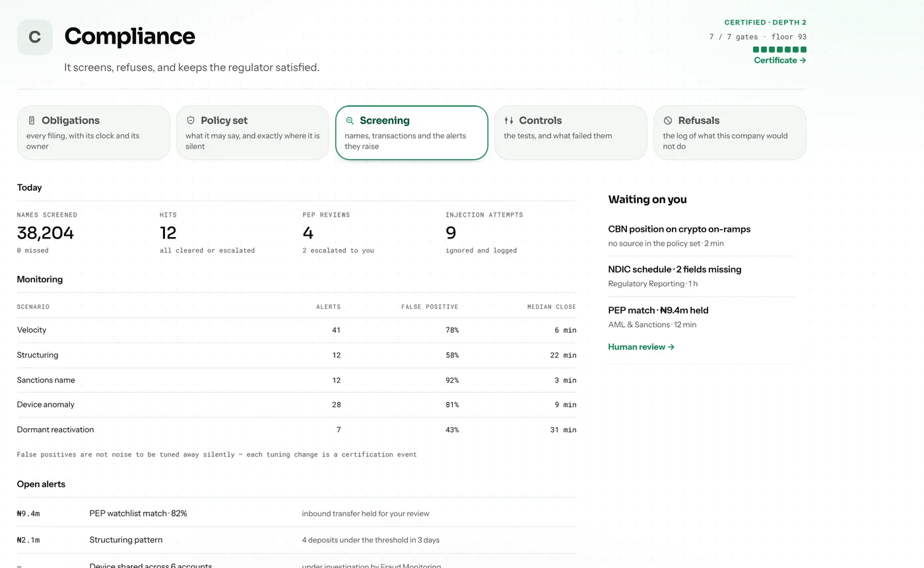Click the Screening magnifier icon

click(x=350, y=121)
